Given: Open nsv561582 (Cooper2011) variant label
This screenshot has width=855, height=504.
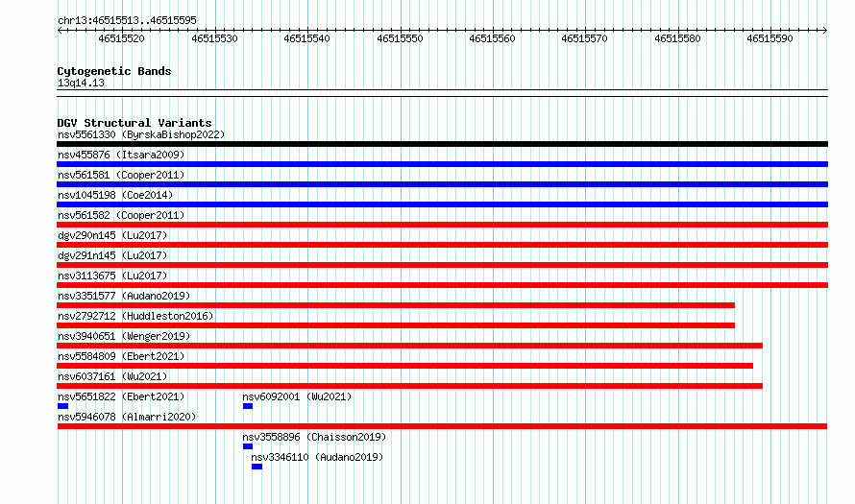Looking at the screenshot, I should 121,215.
